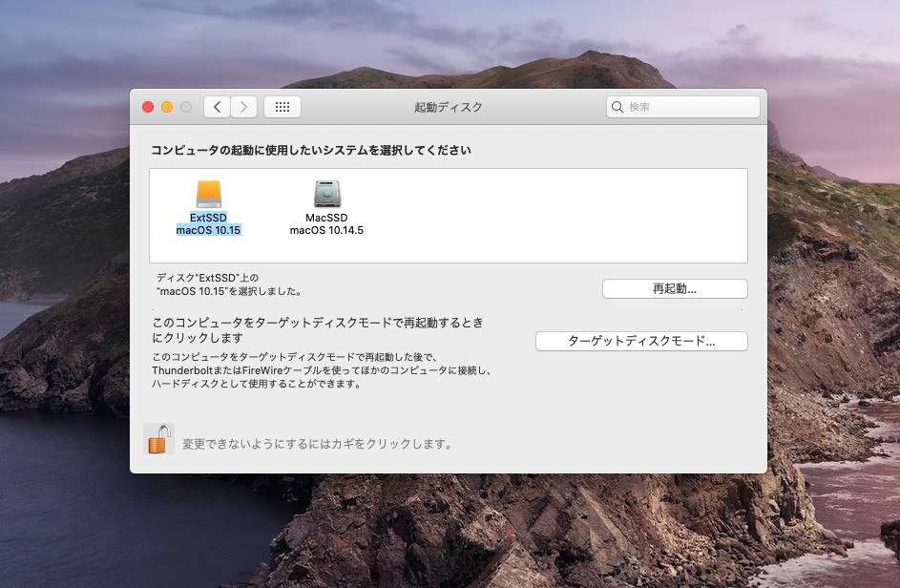Viewport: 900px width, 588px height.
Task: Open ターゲットディスクモード... button
Action: (641, 341)
